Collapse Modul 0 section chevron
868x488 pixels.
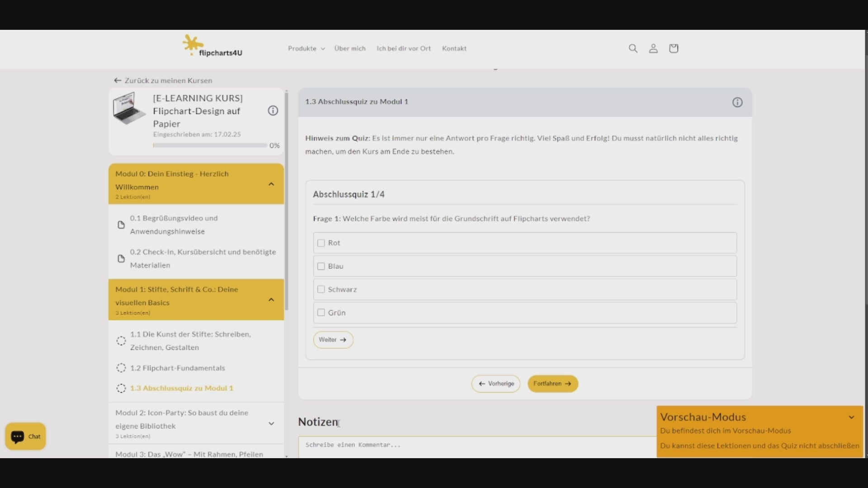[x=271, y=184]
